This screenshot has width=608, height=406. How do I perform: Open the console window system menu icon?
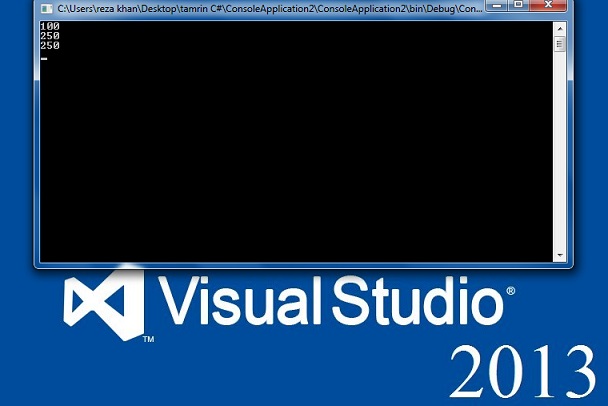click(x=47, y=9)
